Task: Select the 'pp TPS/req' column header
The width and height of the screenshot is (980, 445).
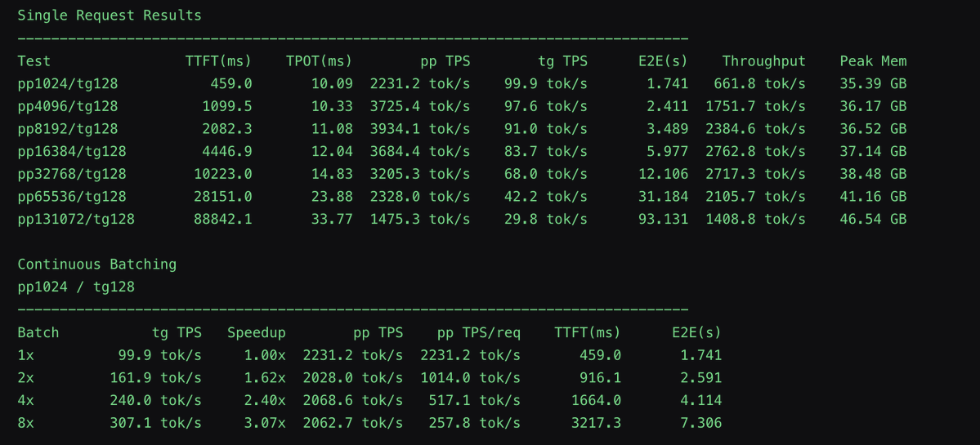Action: pos(479,332)
